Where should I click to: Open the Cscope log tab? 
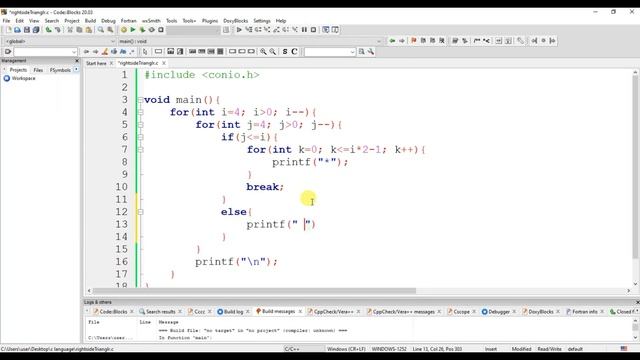(461, 312)
